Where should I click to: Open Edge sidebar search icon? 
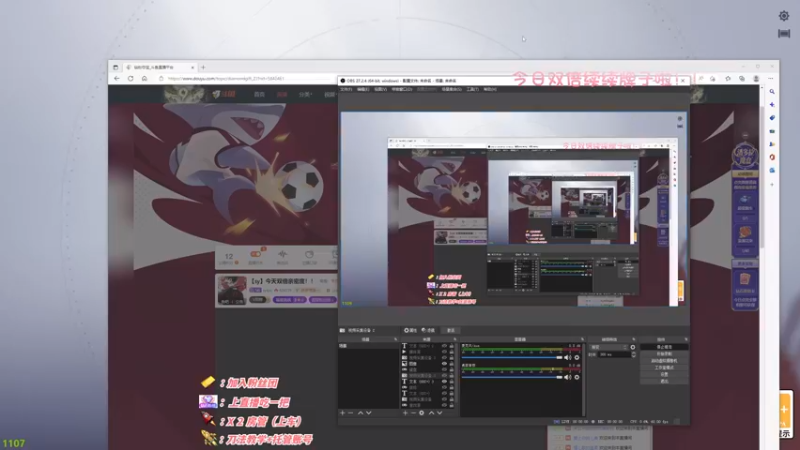772,92
